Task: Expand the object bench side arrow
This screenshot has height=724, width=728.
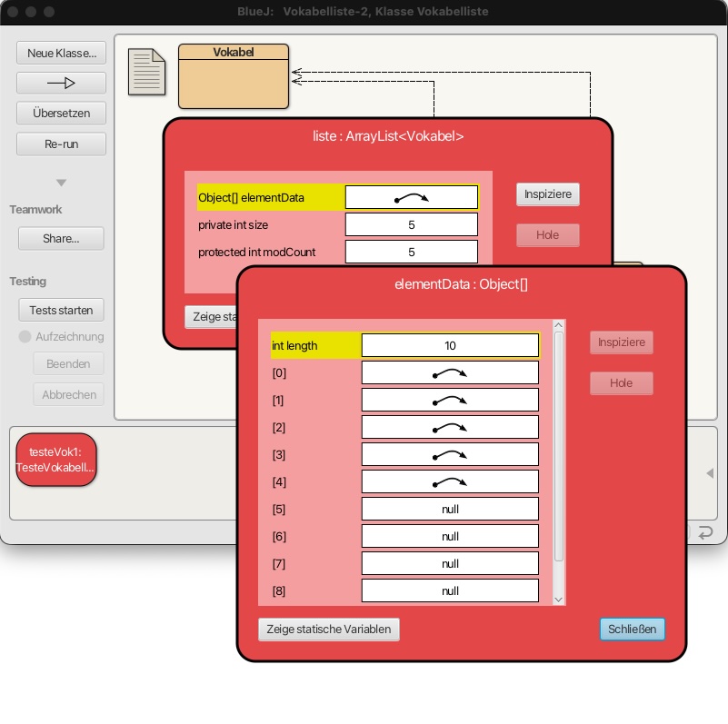Action: [710, 473]
